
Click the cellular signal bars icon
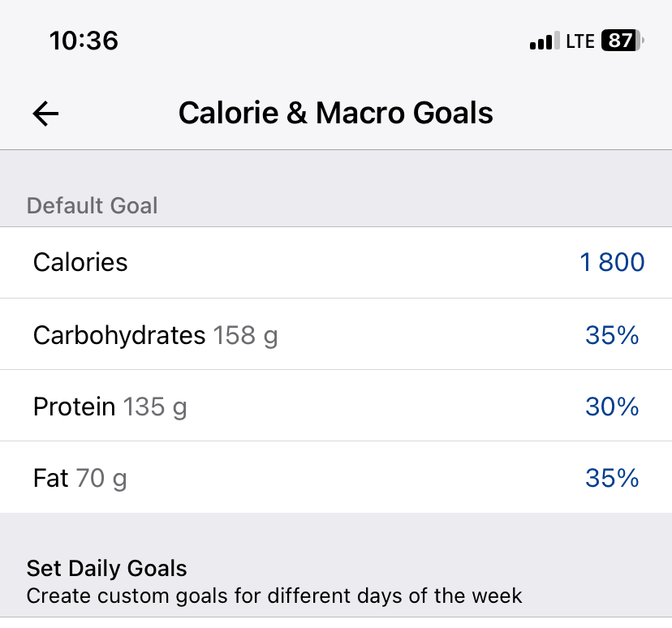544,41
